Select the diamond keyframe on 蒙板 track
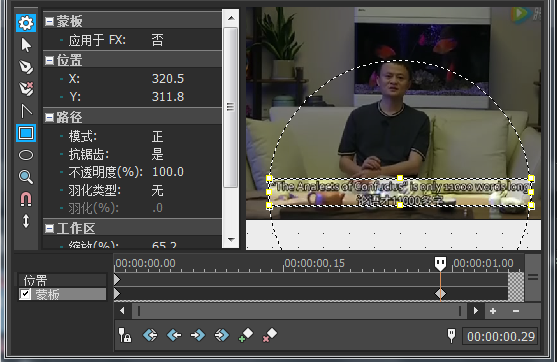The width and height of the screenshot is (557, 362). (440, 294)
